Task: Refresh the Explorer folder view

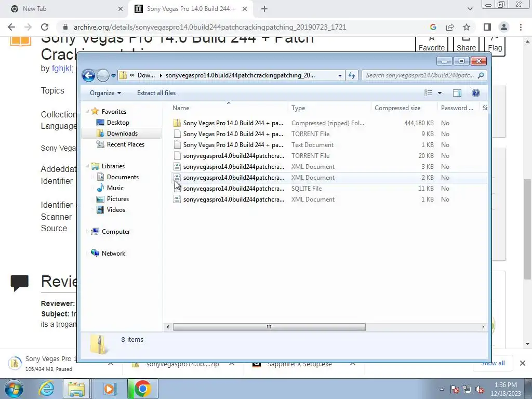Action: point(352,76)
